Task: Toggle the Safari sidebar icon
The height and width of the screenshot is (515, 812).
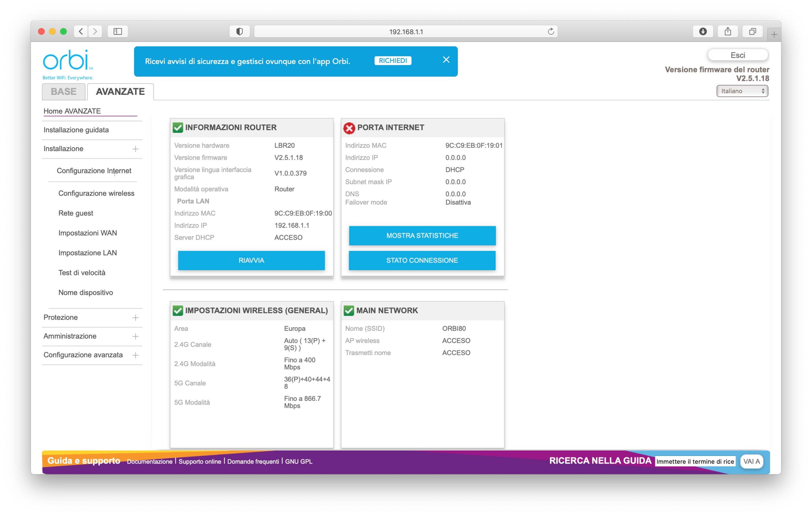Action: click(x=117, y=31)
